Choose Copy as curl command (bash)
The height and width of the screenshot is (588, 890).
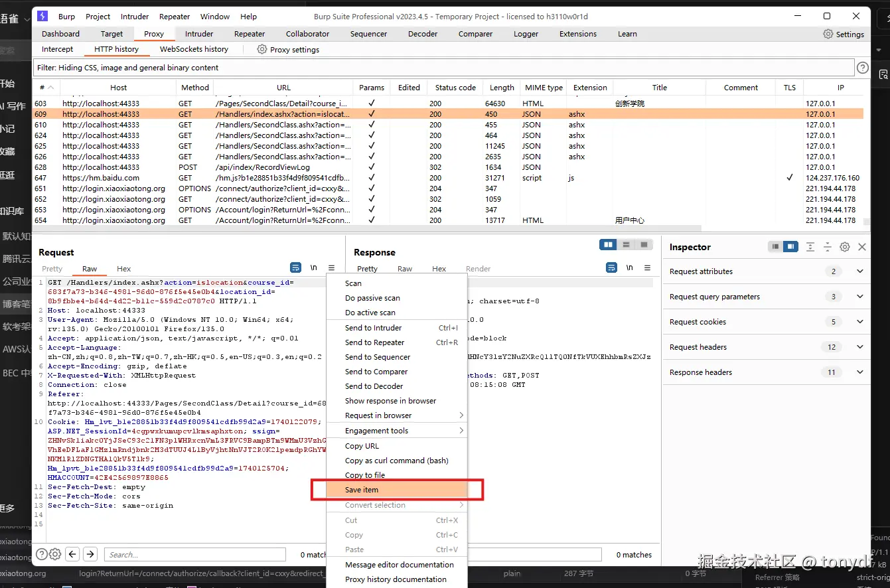click(x=397, y=461)
